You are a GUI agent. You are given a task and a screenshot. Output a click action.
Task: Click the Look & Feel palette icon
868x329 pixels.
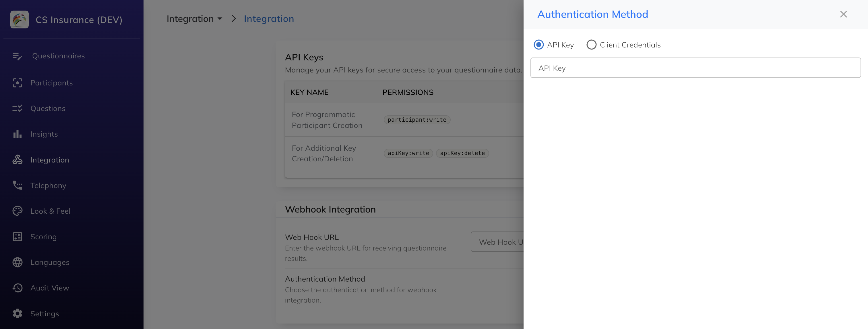point(17,211)
